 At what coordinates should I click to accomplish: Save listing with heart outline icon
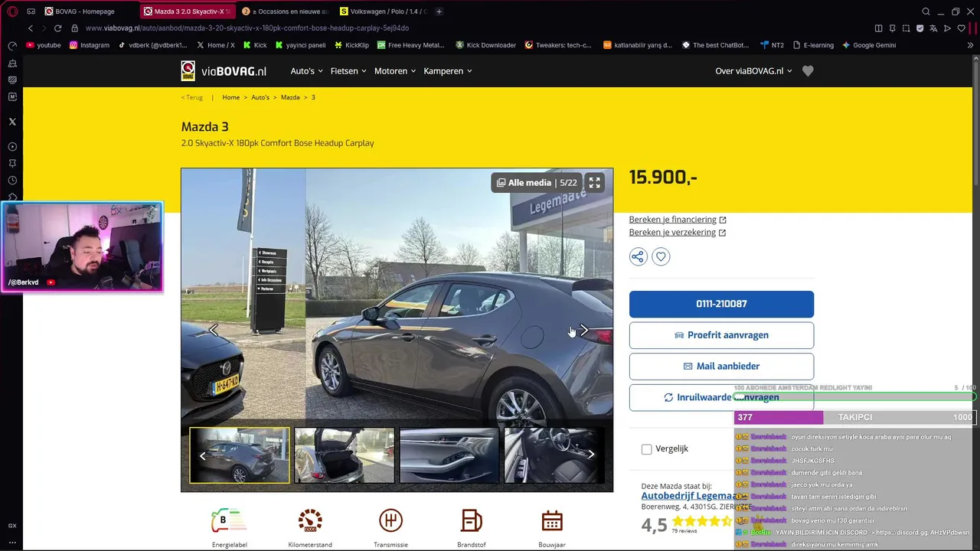click(x=661, y=257)
